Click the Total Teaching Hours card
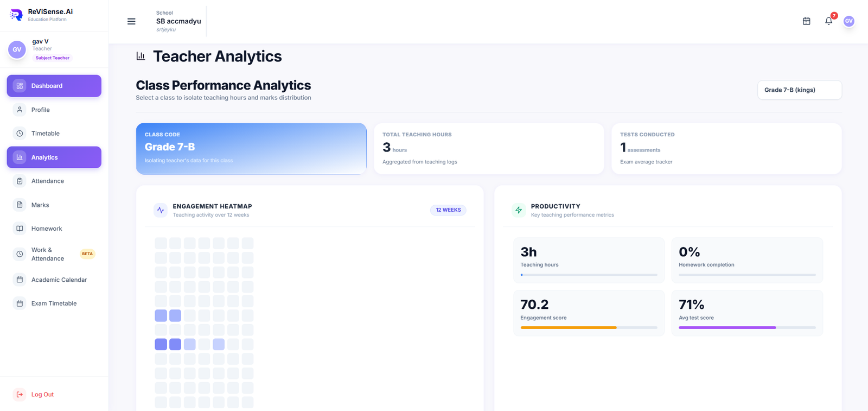The height and width of the screenshot is (411, 868). pos(489,149)
